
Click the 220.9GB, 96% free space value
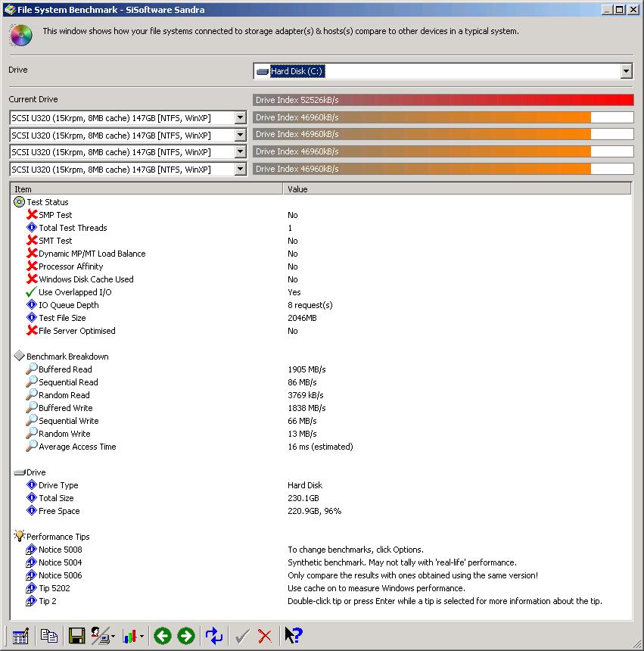pos(315,511)
